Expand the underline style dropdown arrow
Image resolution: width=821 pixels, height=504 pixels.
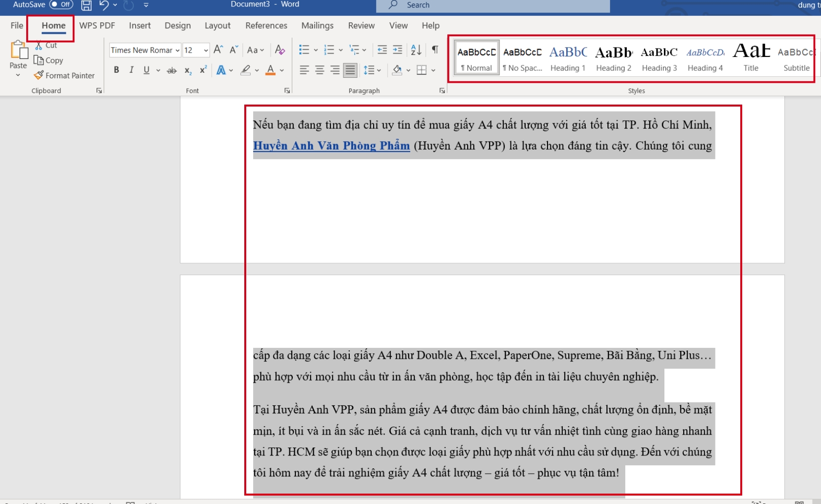(x=158, y=70)
